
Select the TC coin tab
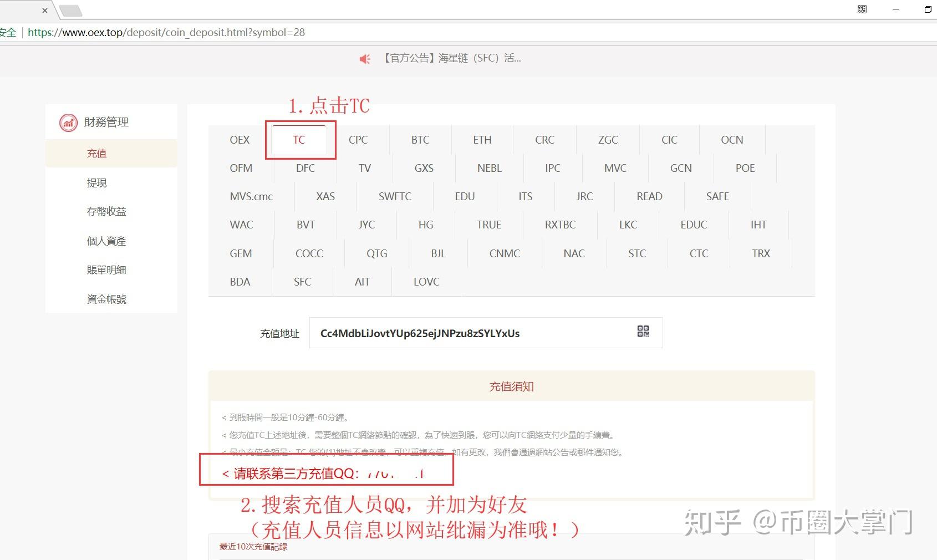[x=300, y=140]
